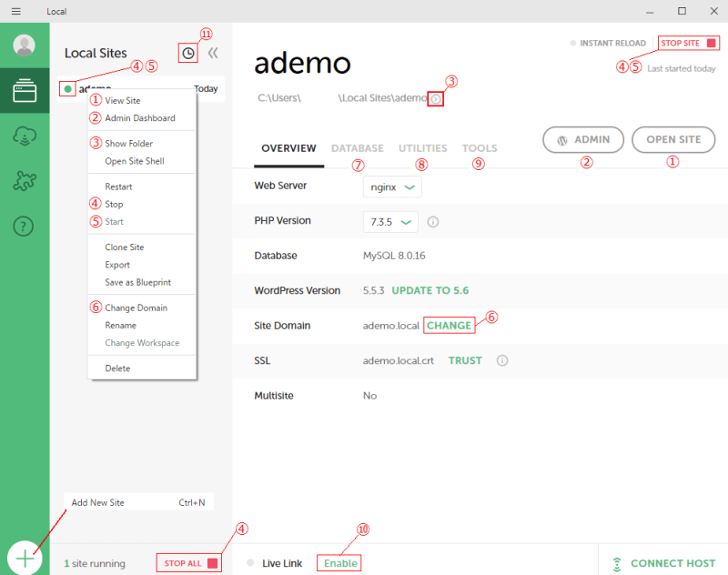Select Open Site Shell menu entry

[142, 162]
